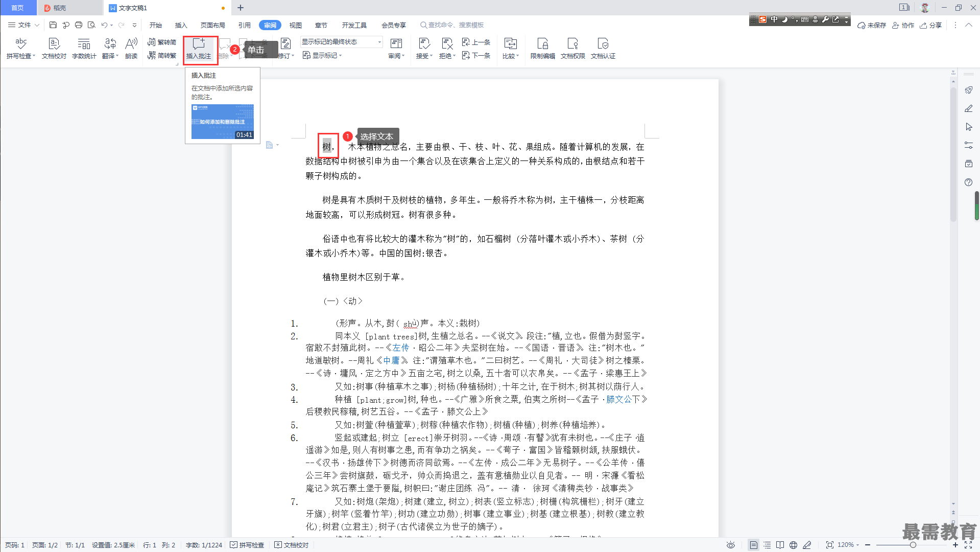Play the comment tutorial video thumbnail
The width and height of the screenshot is (980, 552).
pyautogui.click(x=223, y=122)
